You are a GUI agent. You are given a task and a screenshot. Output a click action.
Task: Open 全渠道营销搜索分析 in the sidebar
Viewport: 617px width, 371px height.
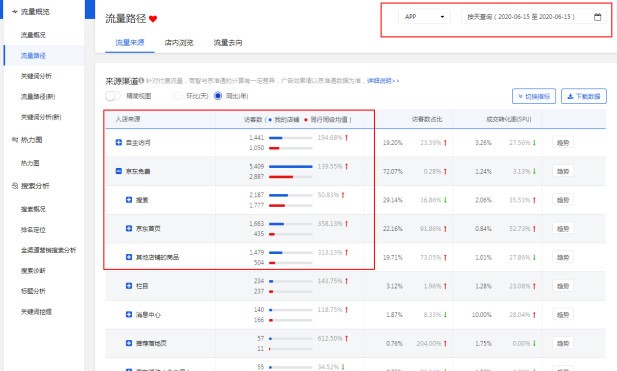[x=48, y=250]
